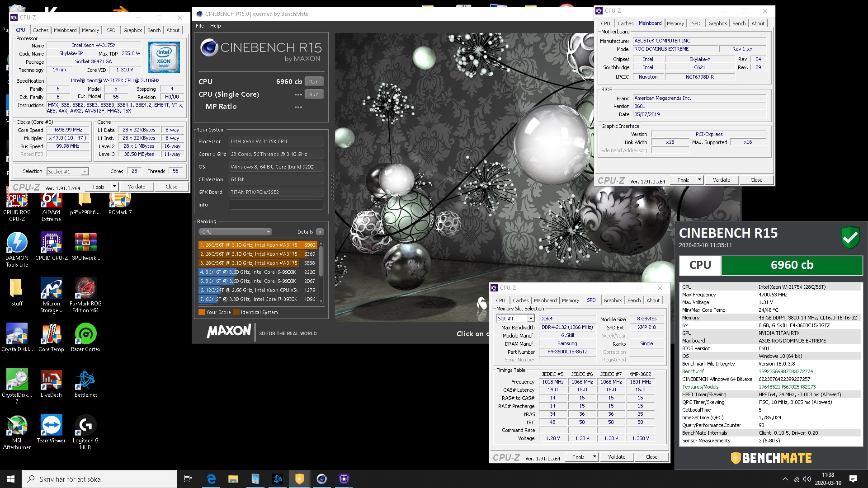
Task: Open TeamViewer desktop shortcut
Action: click(51, 429)
